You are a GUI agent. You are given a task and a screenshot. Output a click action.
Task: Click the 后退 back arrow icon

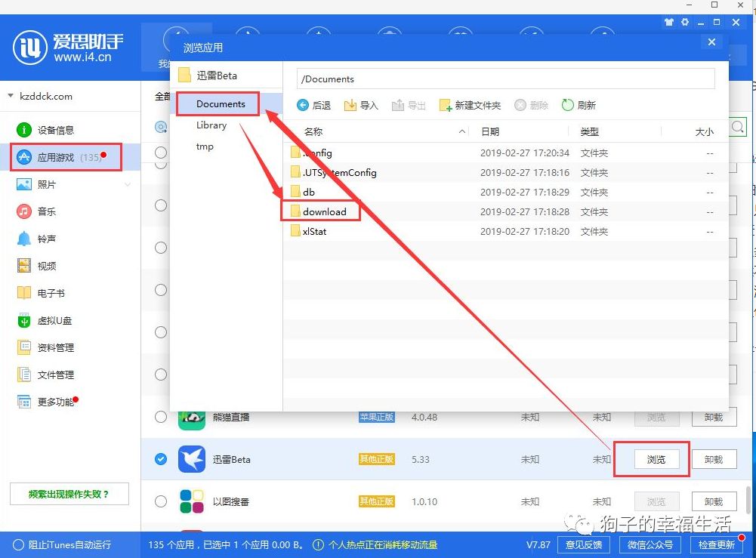302,105
